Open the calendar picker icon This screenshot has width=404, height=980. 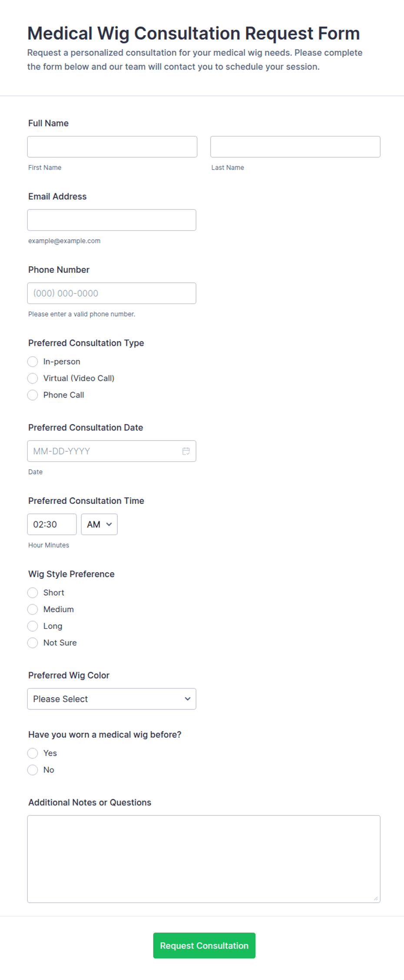pos(186,451)
